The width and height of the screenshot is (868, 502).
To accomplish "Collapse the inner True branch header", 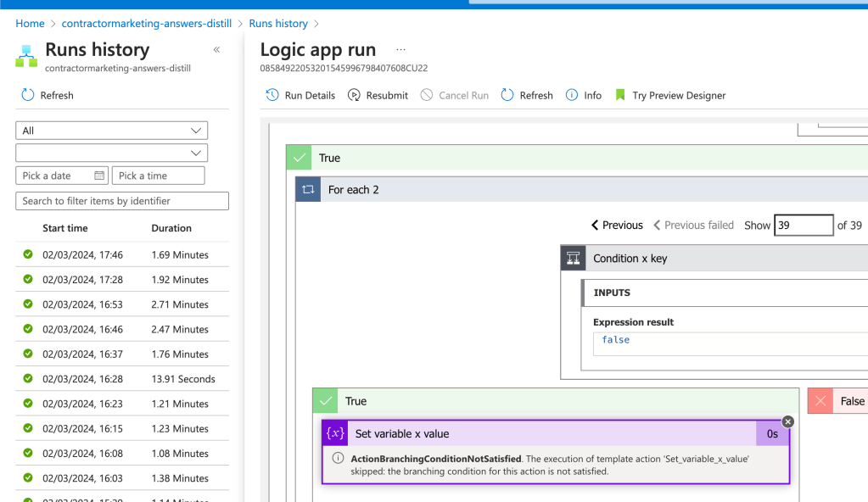I will (x=556, y=401).
